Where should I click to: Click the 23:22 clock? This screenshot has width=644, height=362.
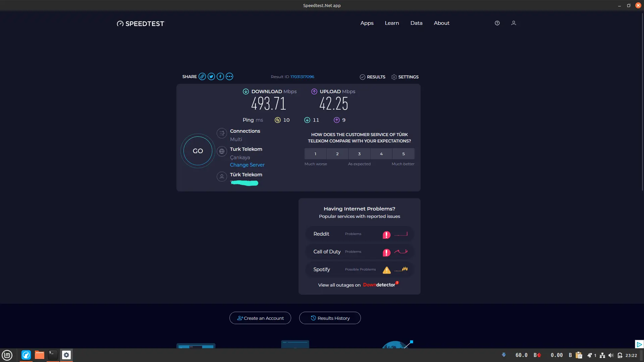(x=631, y=355)
